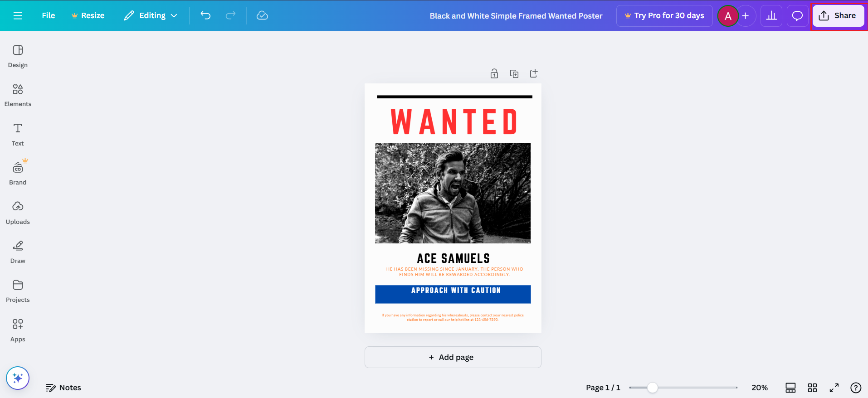Click the cloud save status icon
868x398 pixels.
262,16
